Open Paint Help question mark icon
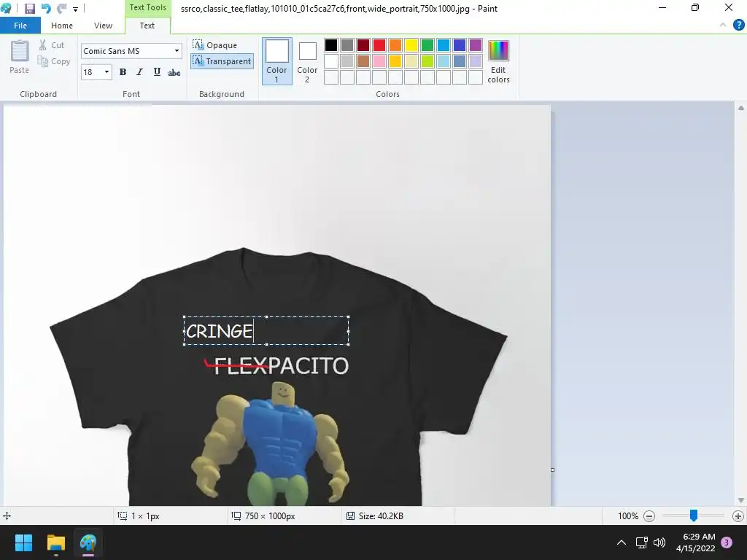Screen dimensions: 747x560 coord(738,25)
